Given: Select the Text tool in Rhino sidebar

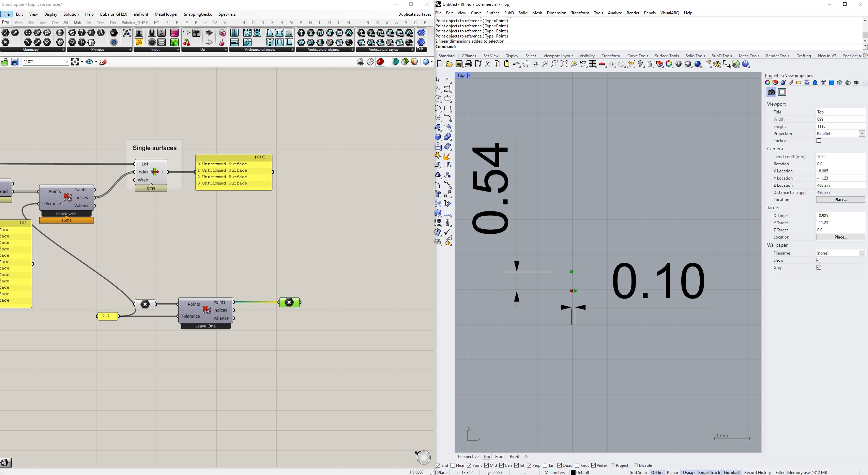Looking at the screenshot, I should coord(438,194).
